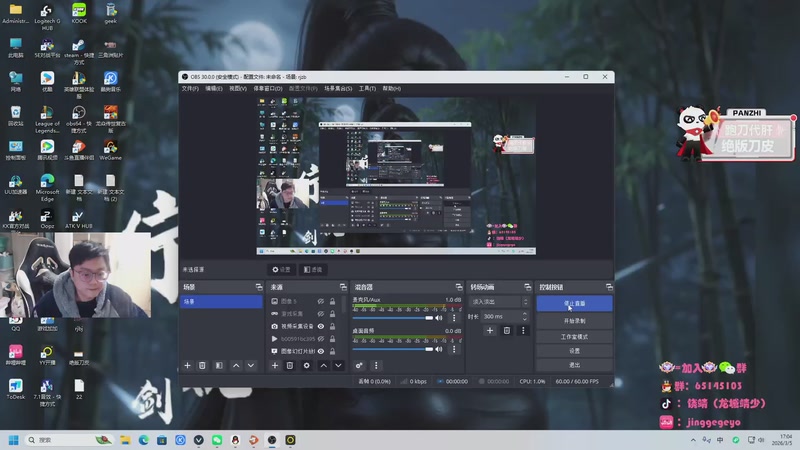Open the transition type dropdown
This screenshot has width=800, height=450.
499,302
